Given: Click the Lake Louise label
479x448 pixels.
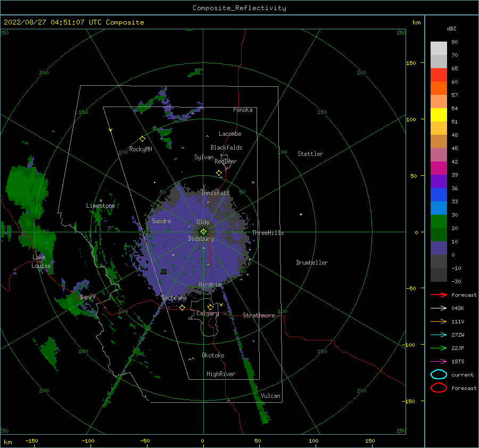Looking at the screenshot, I should coord(41,262).
